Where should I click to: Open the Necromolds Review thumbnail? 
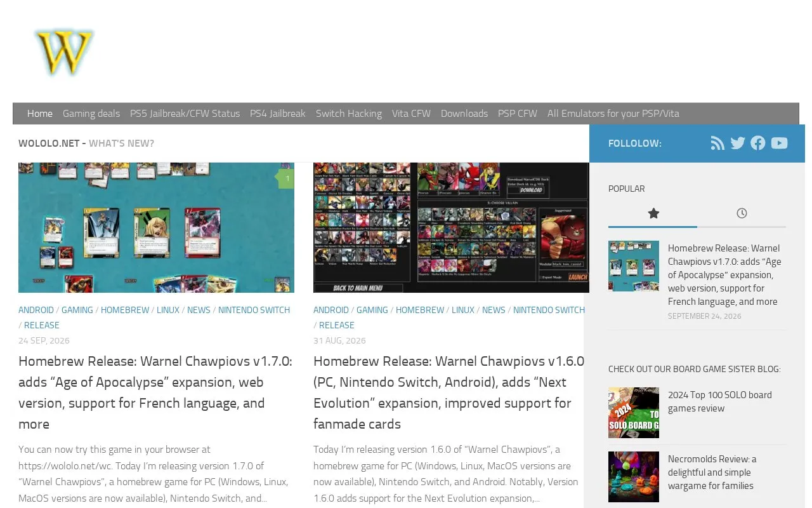click(x=634, y=477)
